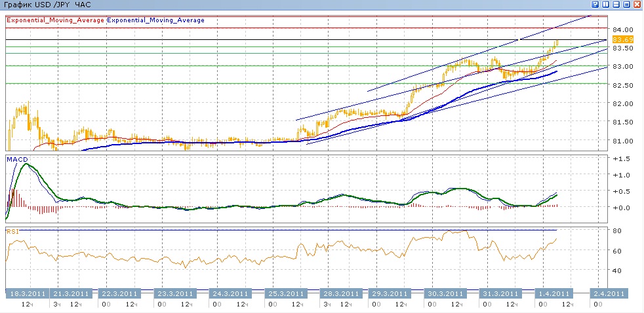
Task: Select the 22.3.2011 date marker
Action: tap(119, 293)
